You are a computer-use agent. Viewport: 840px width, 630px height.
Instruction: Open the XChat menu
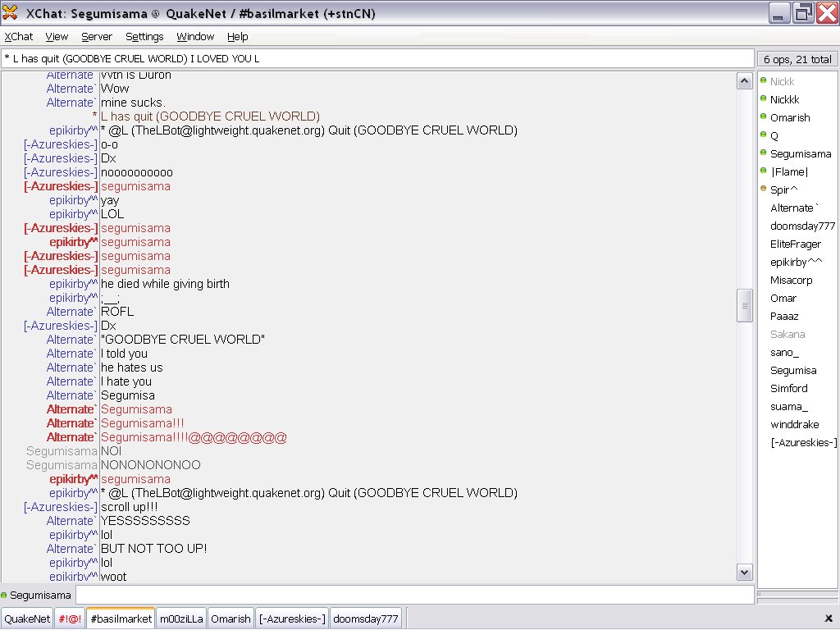coord(19,37)
